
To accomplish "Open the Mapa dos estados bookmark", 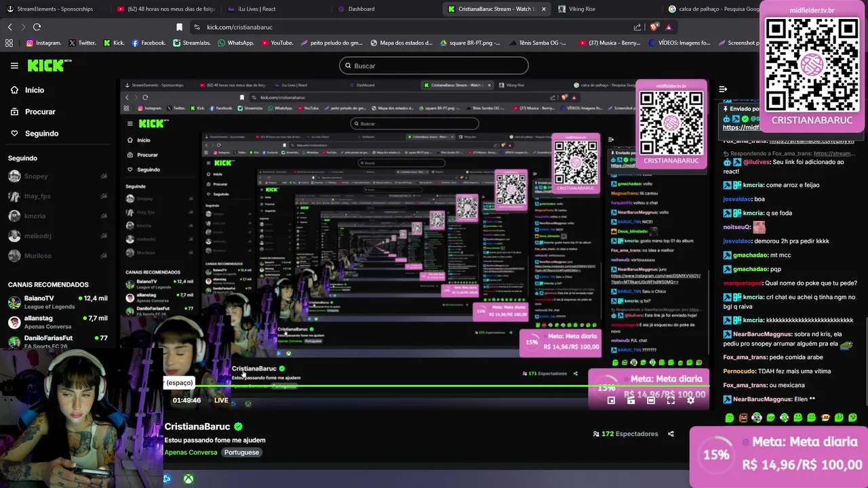I will coord(401,43).
